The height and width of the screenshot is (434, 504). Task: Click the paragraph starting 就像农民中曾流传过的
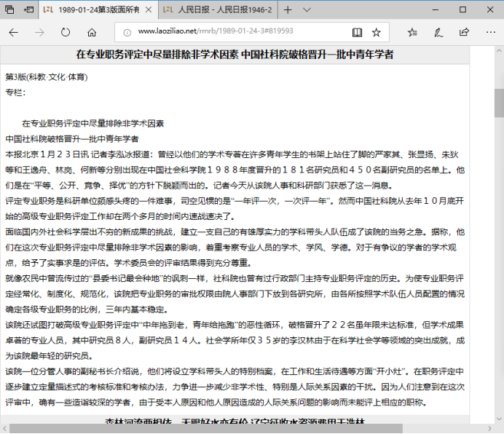click(235, 294)
